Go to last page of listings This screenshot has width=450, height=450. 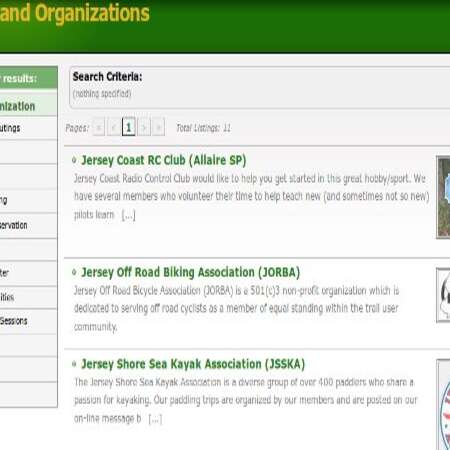pos(158,127)
